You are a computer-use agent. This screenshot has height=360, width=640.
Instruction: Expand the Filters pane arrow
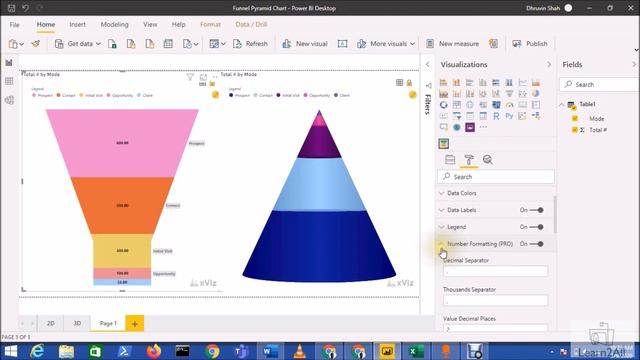(x=427, y=64)
